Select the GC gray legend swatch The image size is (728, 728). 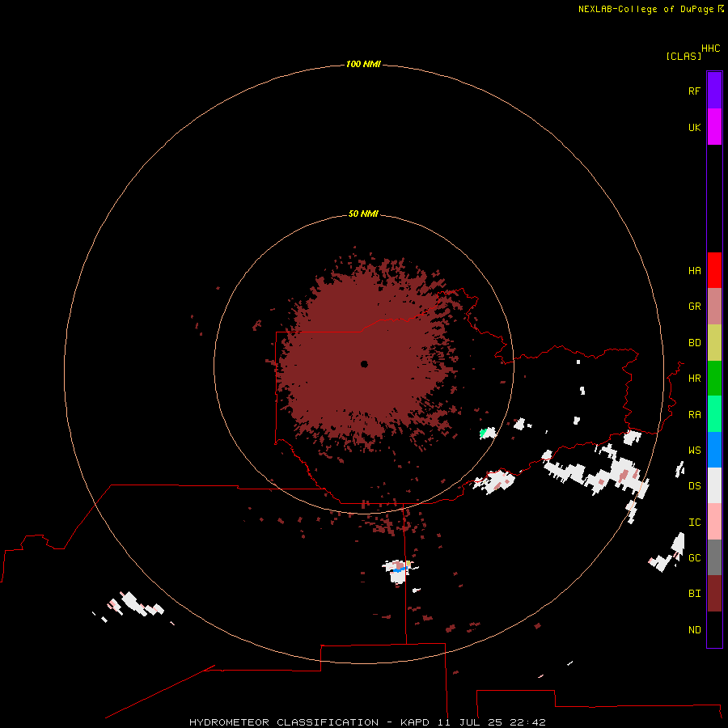tap(714, 557)
